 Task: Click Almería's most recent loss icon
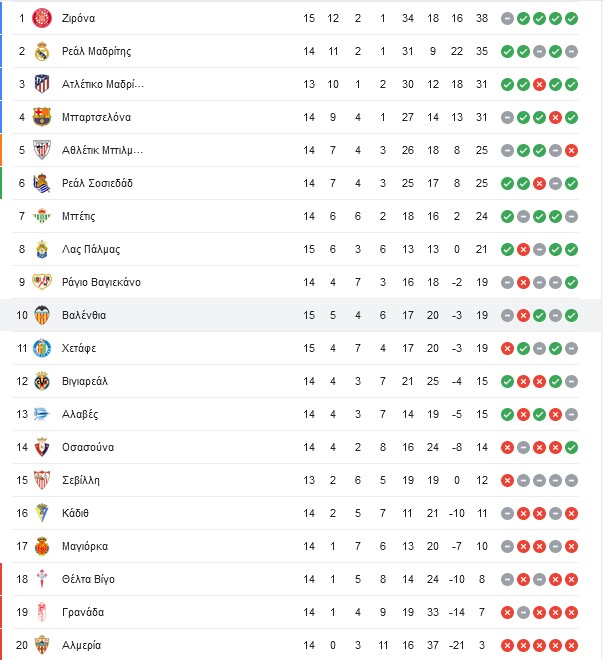pos(571,645)
